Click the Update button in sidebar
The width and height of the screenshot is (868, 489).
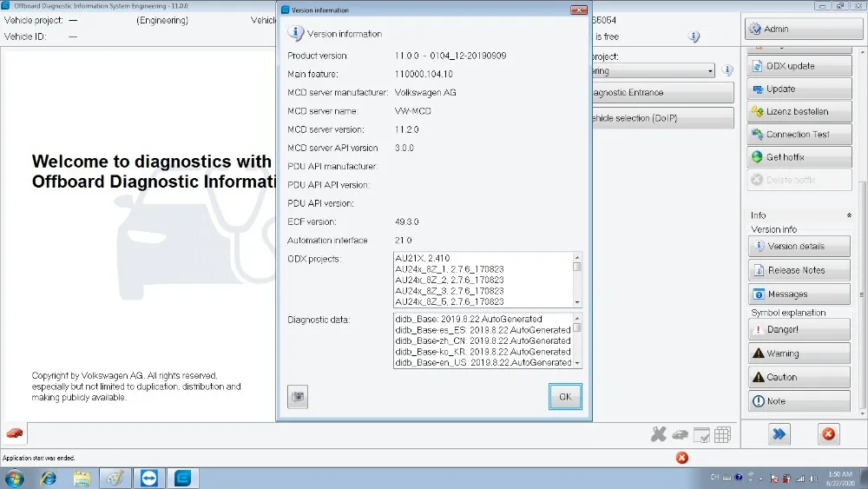(800, 89)
